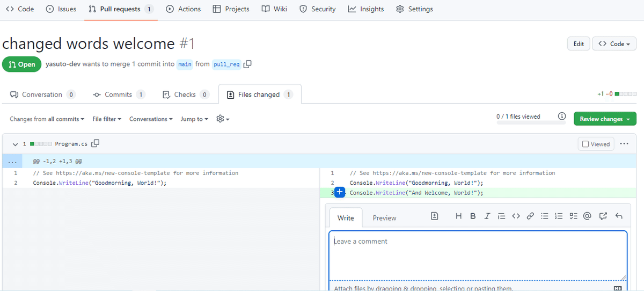This screenshot has width=644, height=291.
Task: Open the Conversations dropdown
Action: 151,119
